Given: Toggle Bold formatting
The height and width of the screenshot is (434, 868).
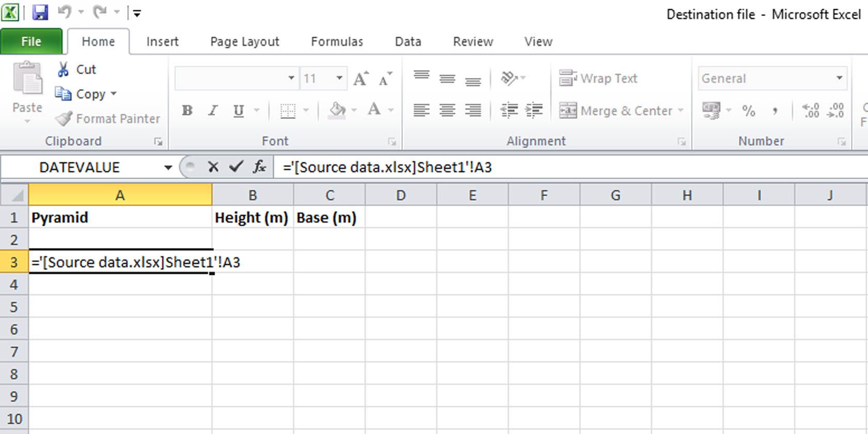Looking at the screenshot, I should coord(187,111).
